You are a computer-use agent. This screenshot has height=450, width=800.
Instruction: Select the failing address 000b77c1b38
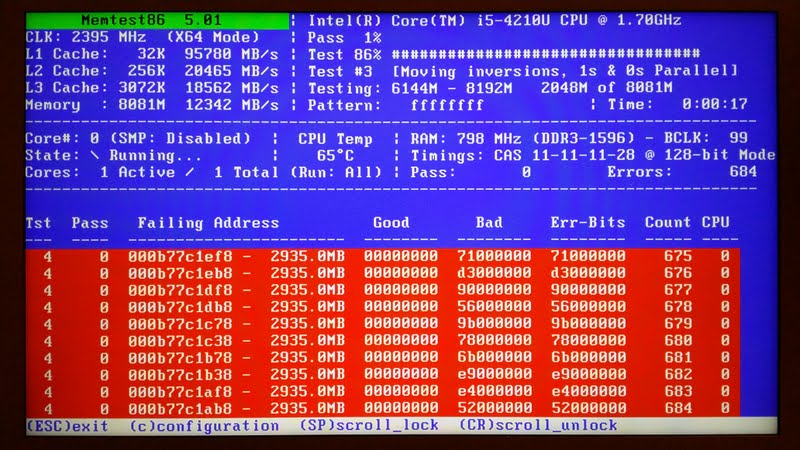[x=180, y=374]
